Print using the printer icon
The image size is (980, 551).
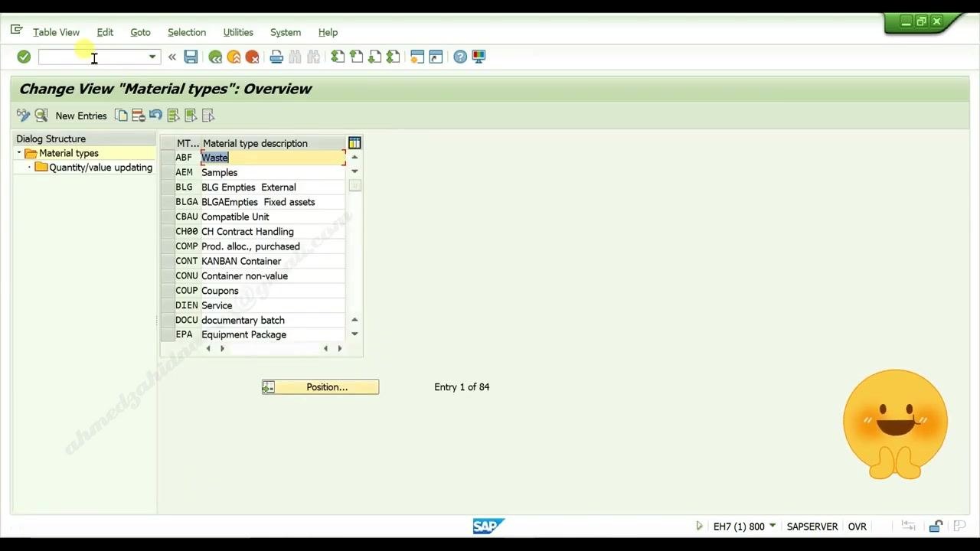click(x=276, y=57)
